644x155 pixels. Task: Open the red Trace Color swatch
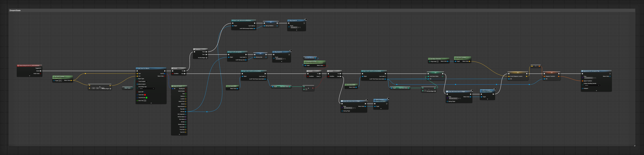click(x=145, y=95)
